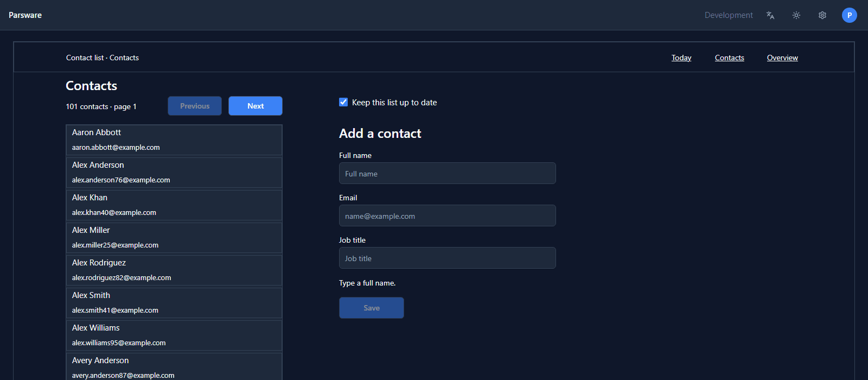The image size is (868, 380).
Task: Select the Alex Williams contact row
Action: [x=174, y=335]
